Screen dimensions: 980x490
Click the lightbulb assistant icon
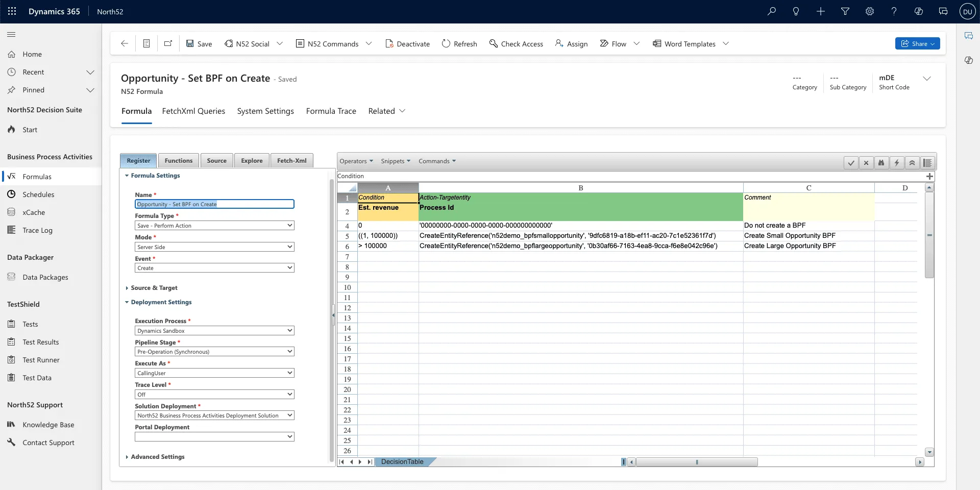click(796, 11)
